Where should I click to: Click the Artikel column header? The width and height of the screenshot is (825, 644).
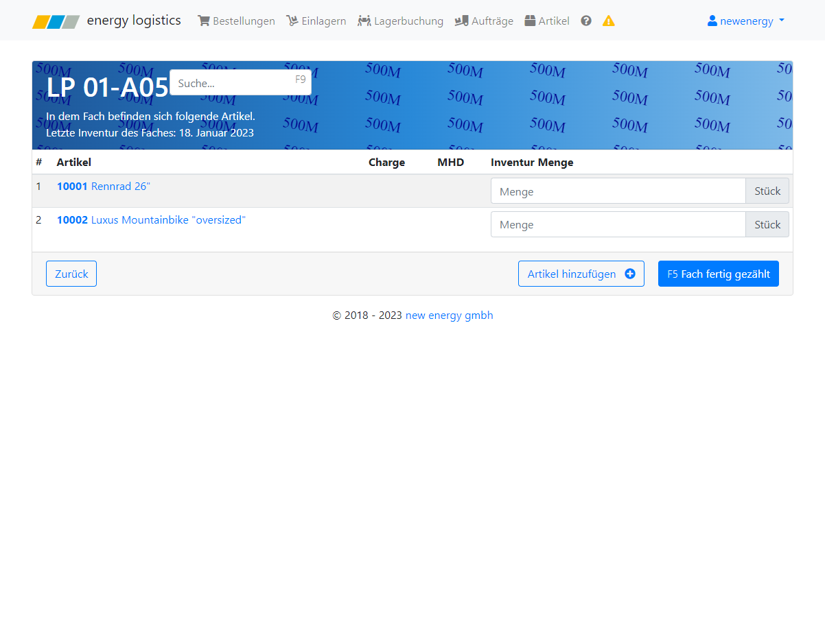pos(74,162)
